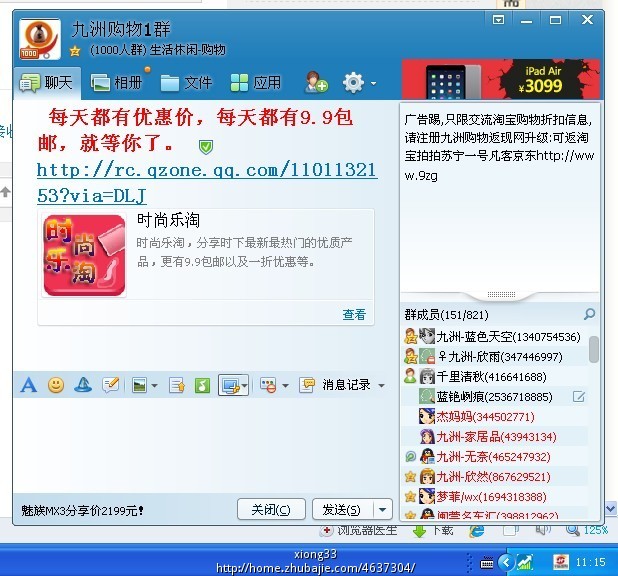This screenshot has width=618, height=576.
Task: Click the 时尚乐淘 card title
Action: [168, 220]
